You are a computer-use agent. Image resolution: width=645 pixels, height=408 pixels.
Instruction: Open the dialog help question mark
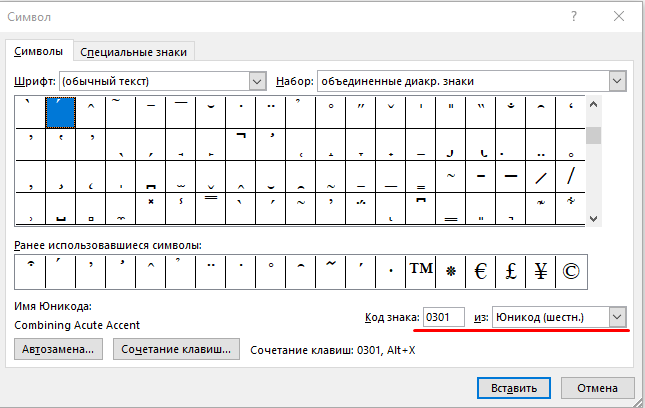(573, 17)
